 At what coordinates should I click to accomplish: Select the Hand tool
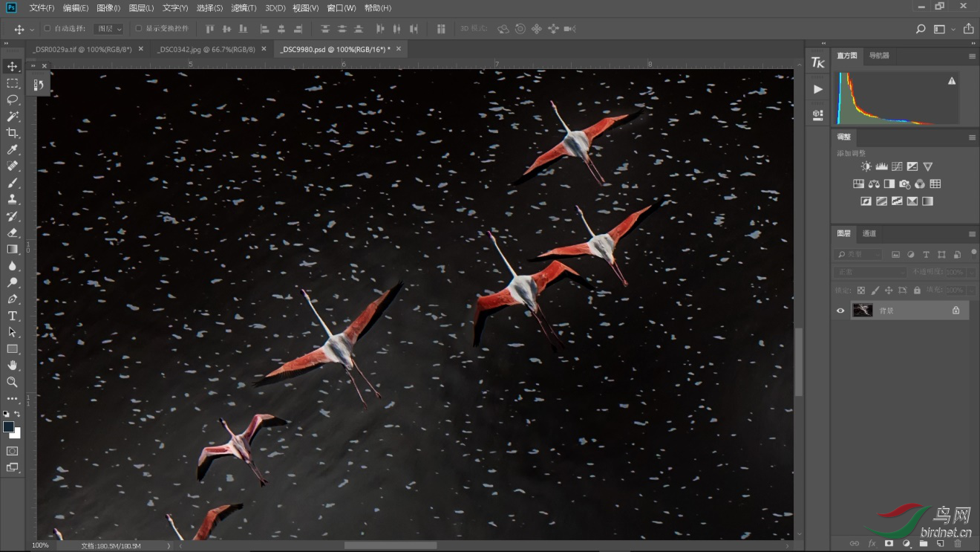(13, 366)
